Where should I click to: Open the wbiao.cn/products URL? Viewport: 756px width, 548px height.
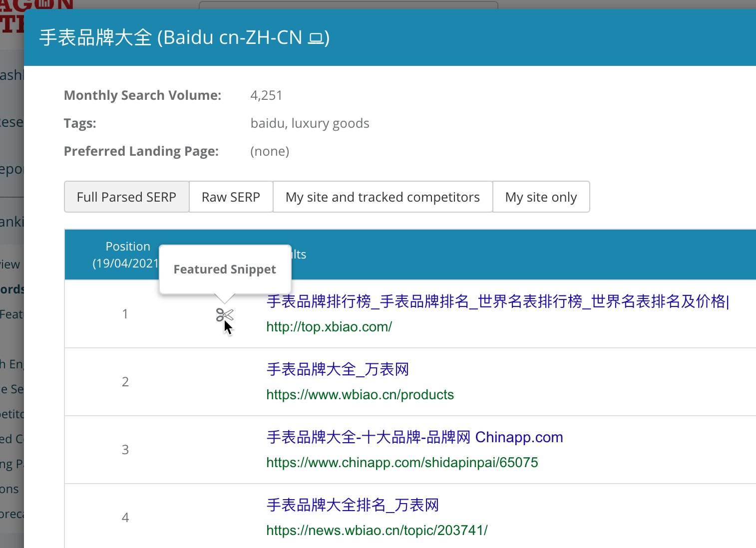360,394
